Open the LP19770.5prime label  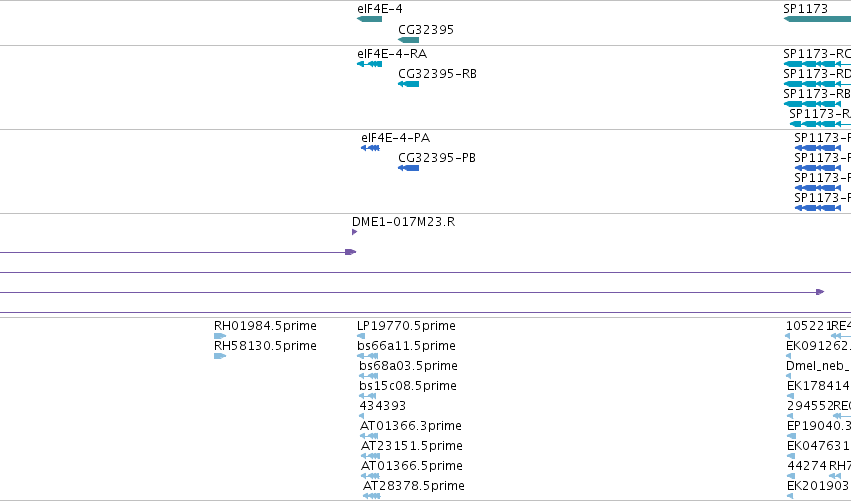point(406,326)
